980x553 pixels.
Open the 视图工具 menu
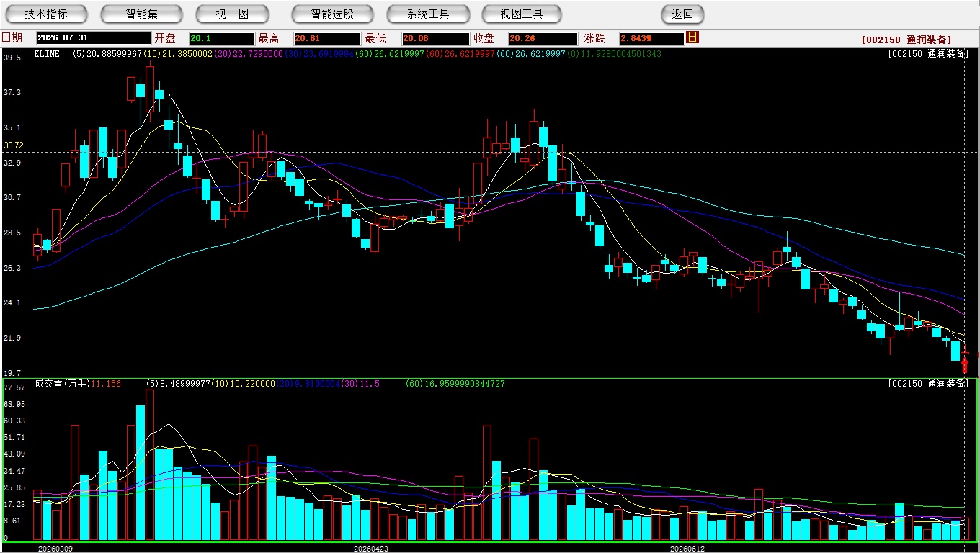tap(522, 14)
